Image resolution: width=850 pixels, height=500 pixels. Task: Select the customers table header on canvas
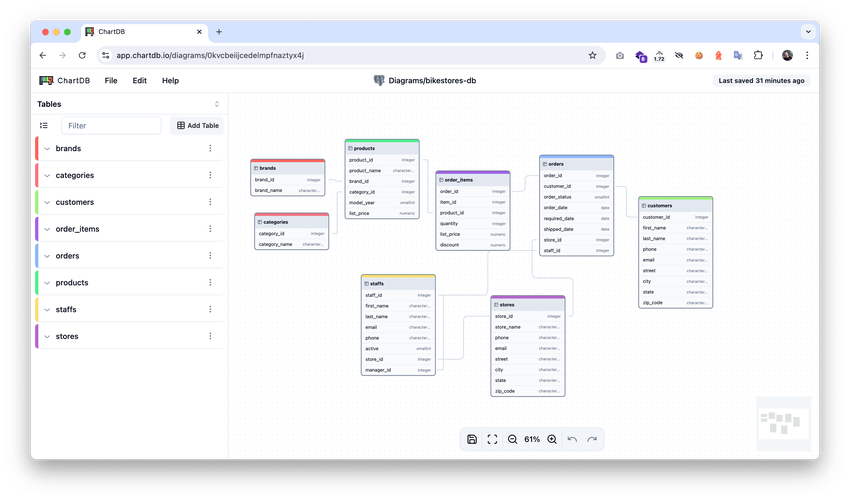click(675, 206)
